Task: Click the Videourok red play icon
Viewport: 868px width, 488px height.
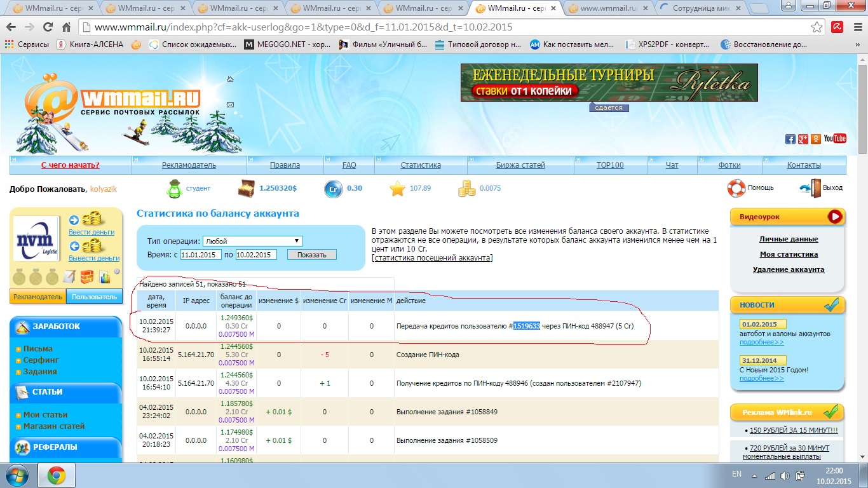Action: [x=835, y=217]
